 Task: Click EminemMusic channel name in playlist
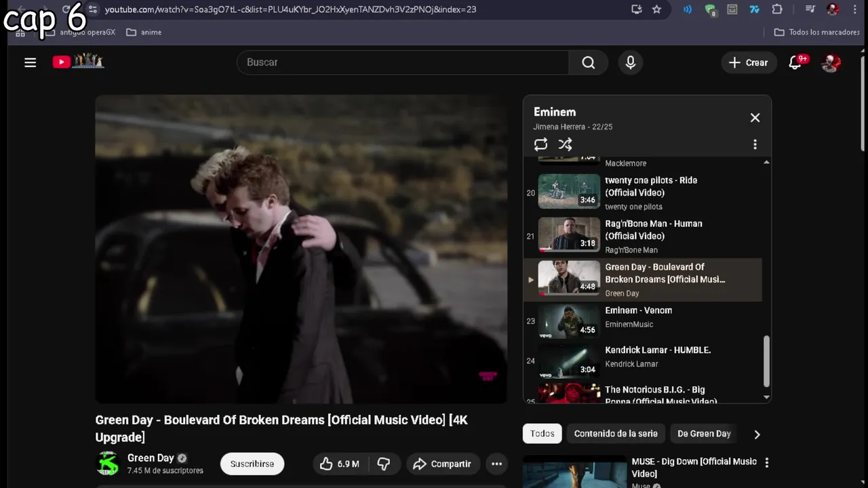click(x=629, y=324)
